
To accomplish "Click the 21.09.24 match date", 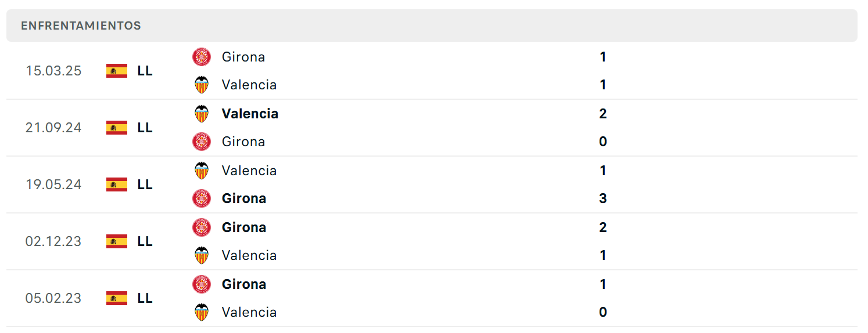I will [53, 128].
